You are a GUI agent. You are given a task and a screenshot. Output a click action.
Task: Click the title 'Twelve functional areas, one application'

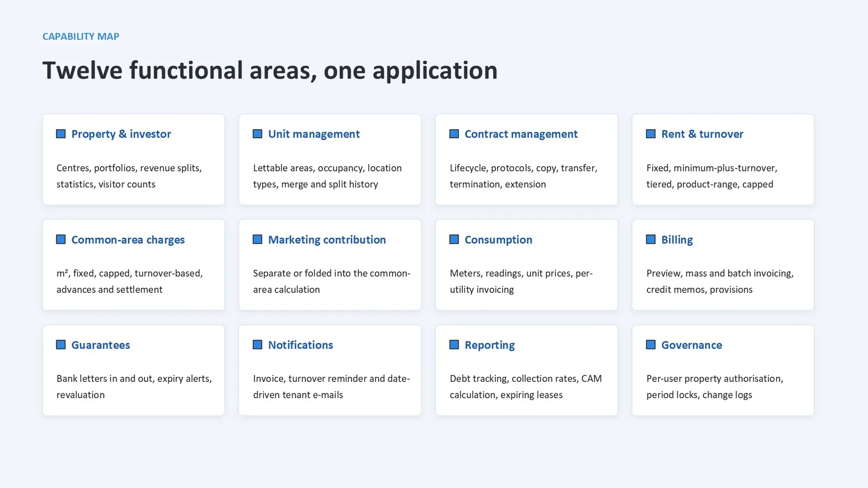tap(270, 71)
